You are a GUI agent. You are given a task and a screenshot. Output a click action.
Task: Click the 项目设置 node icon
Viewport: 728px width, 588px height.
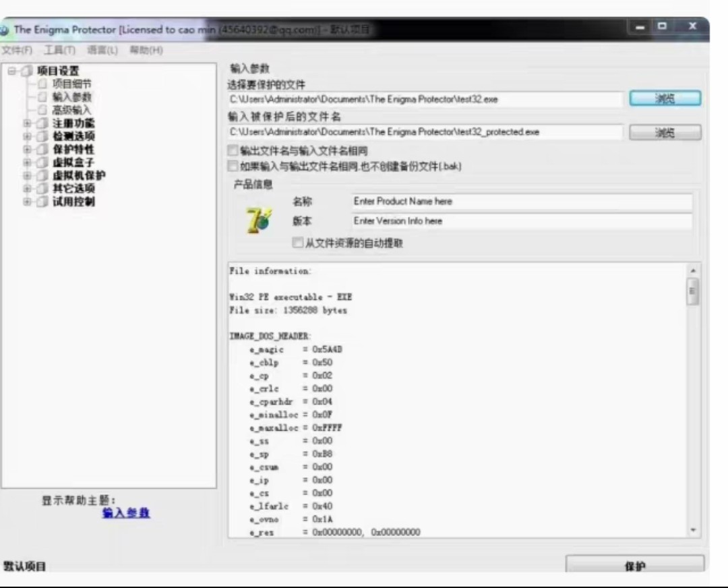[27, 71]
